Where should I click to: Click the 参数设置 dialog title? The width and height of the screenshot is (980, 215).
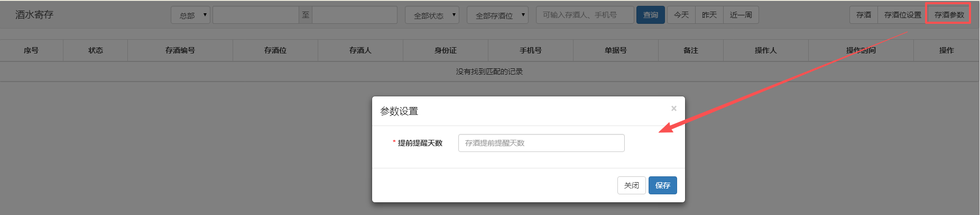(399, 111)
